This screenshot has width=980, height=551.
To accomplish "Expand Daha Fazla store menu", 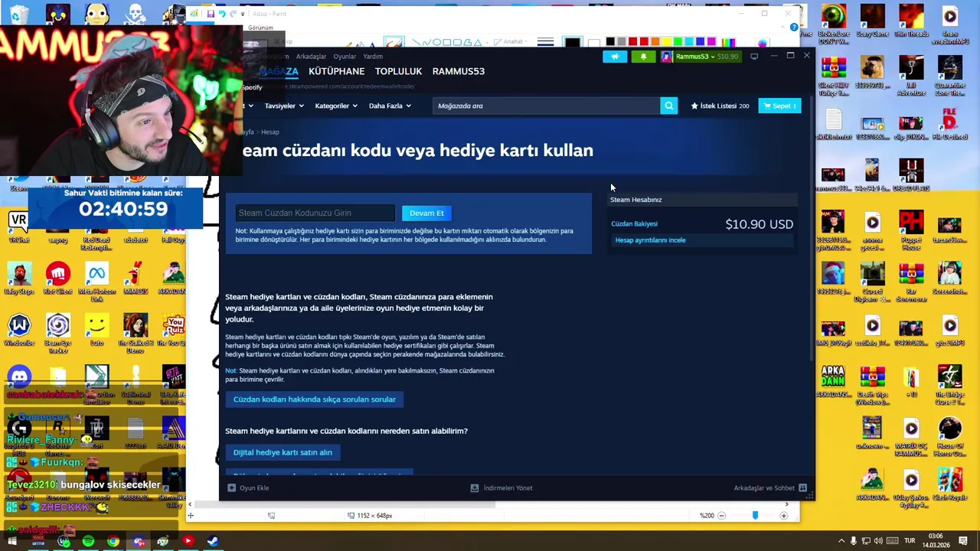I will 390,106.
